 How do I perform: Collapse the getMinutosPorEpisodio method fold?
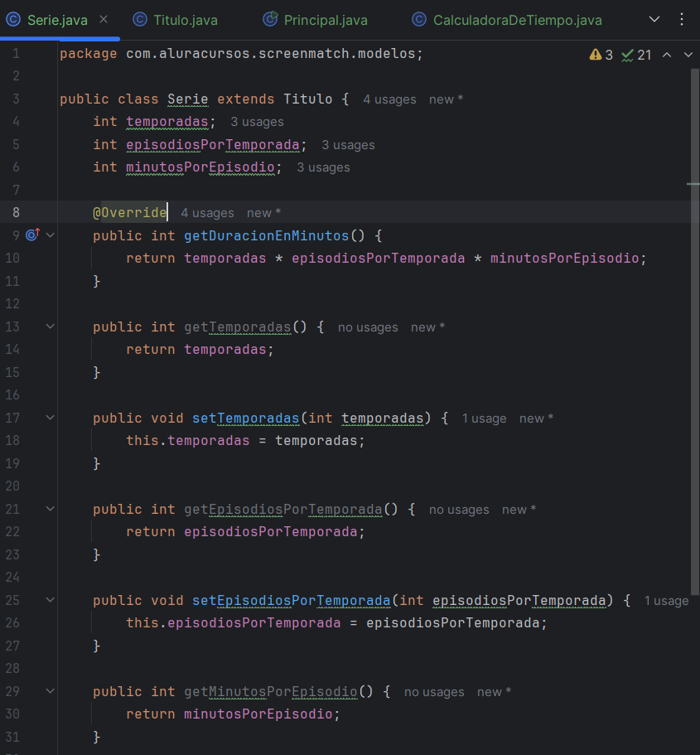pos(50,691)
